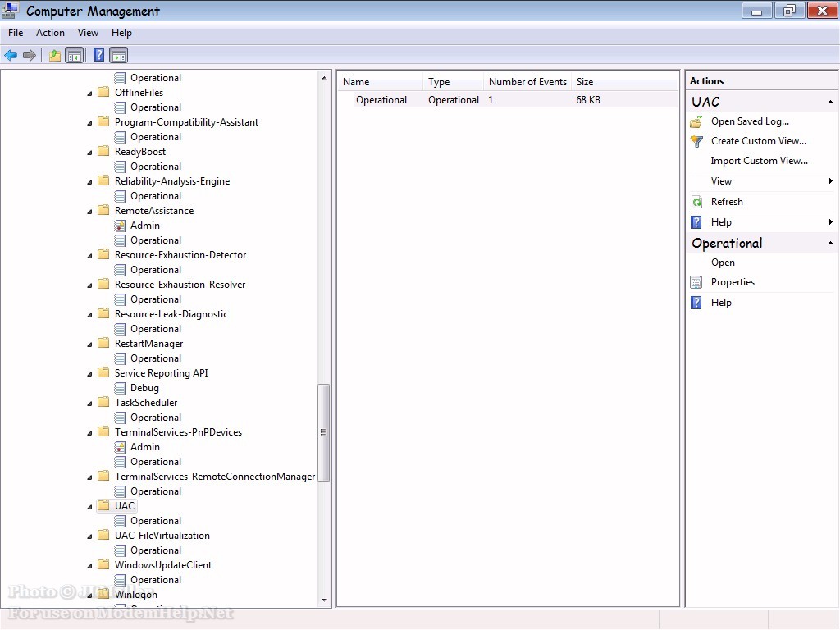Select the Admin log icon under RemoteAssistance
The width and height of the screenshot is (840, 630).
pyautogui.click(x=121, y=226)
